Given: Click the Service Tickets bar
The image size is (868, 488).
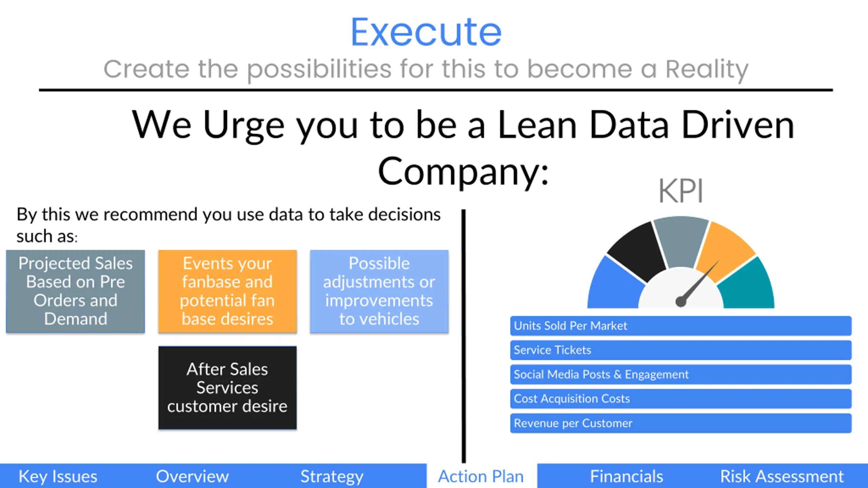Looking at the screenshot, I should 681,350.
